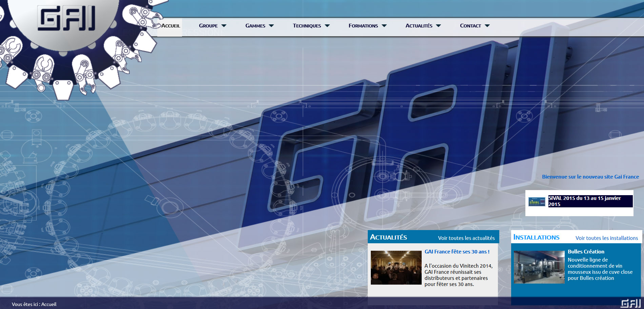Image resolution: width=644 pixels, height=309 pixels.
Task: Click the 30 ans event photo thumbnail
Action: (396, 268)
